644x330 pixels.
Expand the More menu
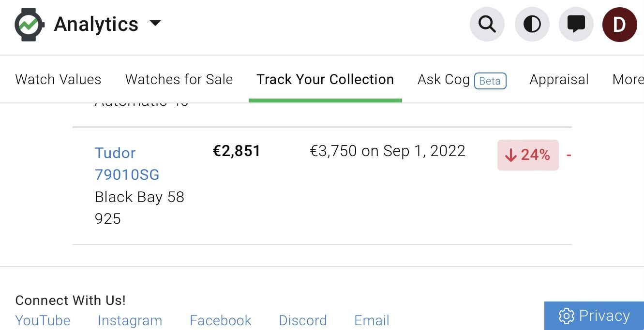[628, 79]
